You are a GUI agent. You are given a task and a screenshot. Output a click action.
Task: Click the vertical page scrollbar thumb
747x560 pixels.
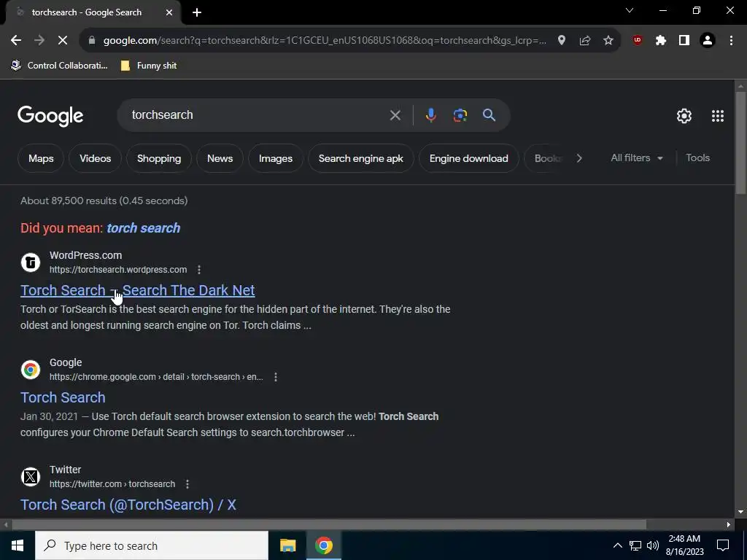point(740,143)
